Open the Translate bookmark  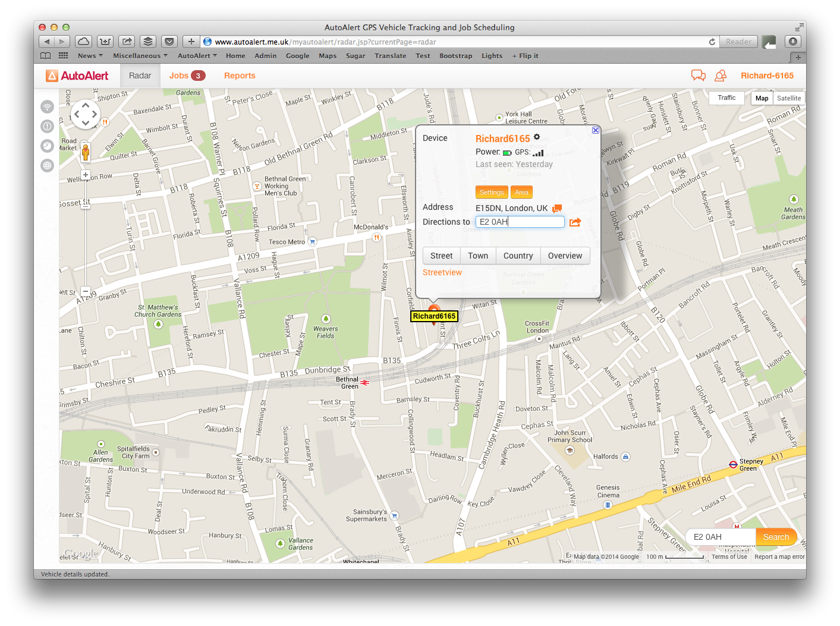[x=391, y=56]
